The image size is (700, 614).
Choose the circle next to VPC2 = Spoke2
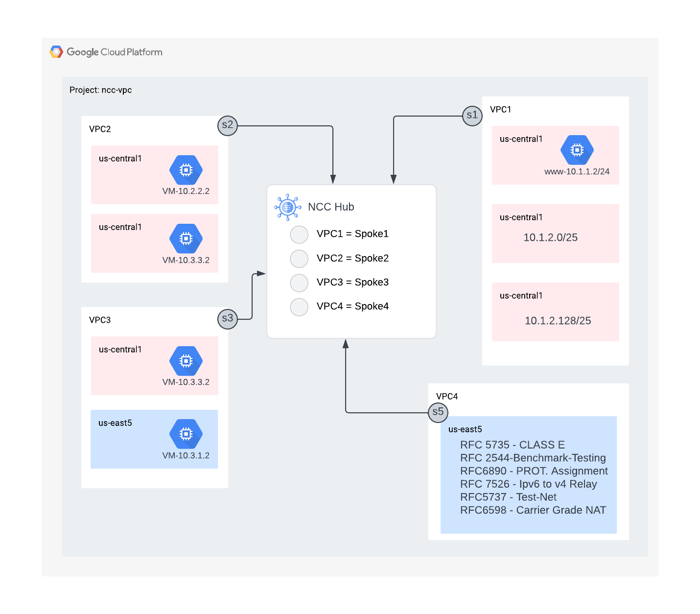click(x=299, y=259)
